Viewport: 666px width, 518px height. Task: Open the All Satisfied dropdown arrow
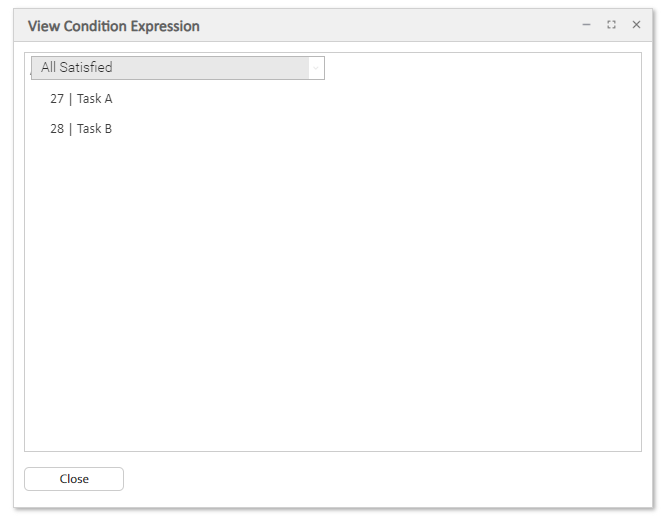tap(316, 68)
